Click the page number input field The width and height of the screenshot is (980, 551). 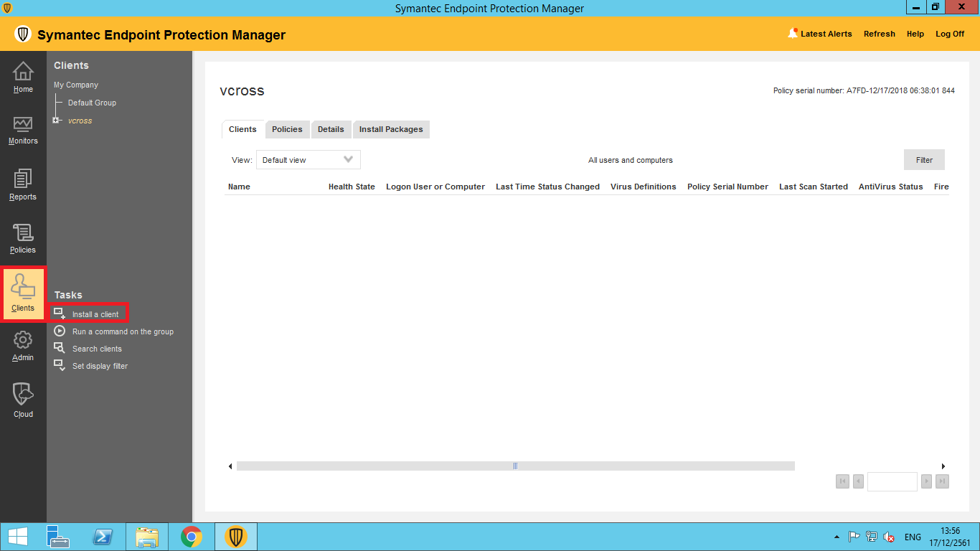click(x=892, y=481)
